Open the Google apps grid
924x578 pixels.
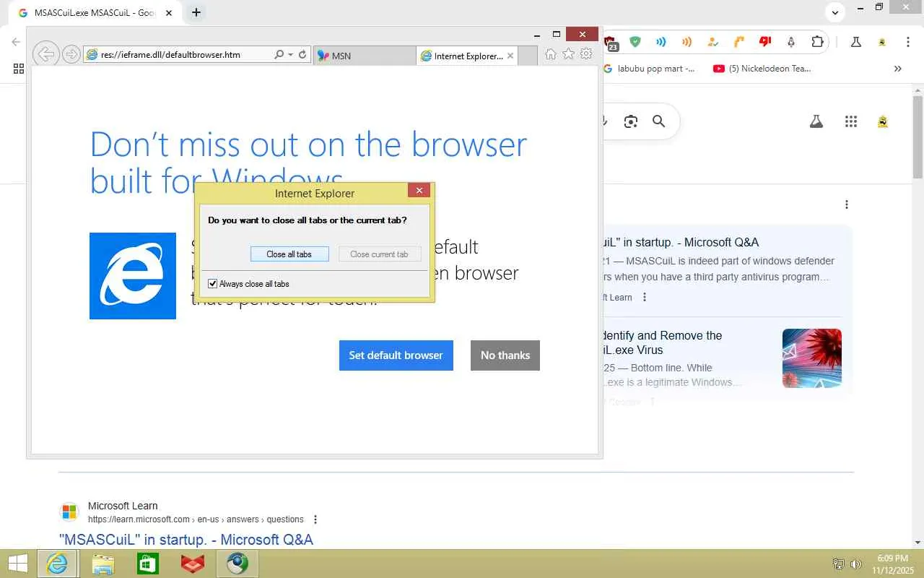pos(851,121)
